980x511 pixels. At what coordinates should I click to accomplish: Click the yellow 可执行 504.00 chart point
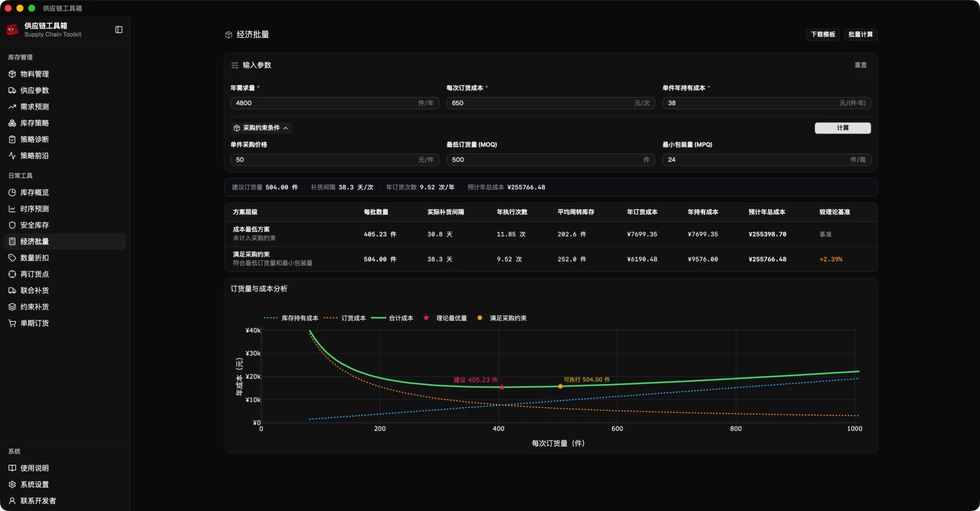[560, 386]
